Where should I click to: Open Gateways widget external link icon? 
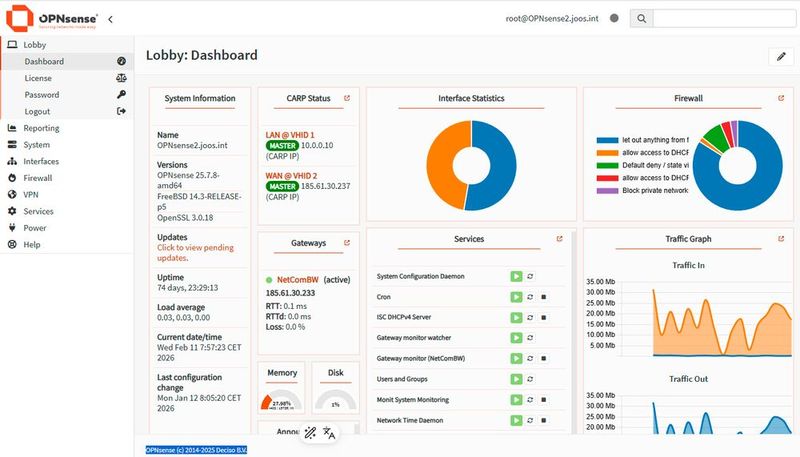pos(347,243)
